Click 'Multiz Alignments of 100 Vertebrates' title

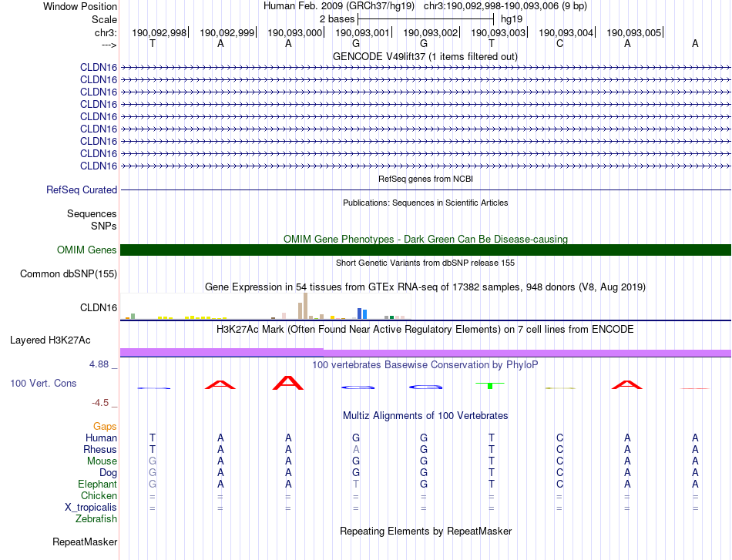click(x=425, y=415)
